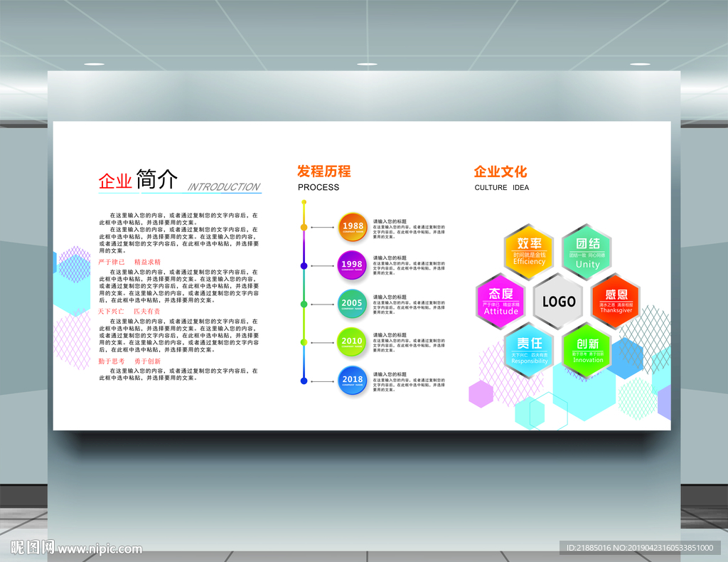
Task: Click the purple-blue dot beside 1998
Action: tap(304, 265)
